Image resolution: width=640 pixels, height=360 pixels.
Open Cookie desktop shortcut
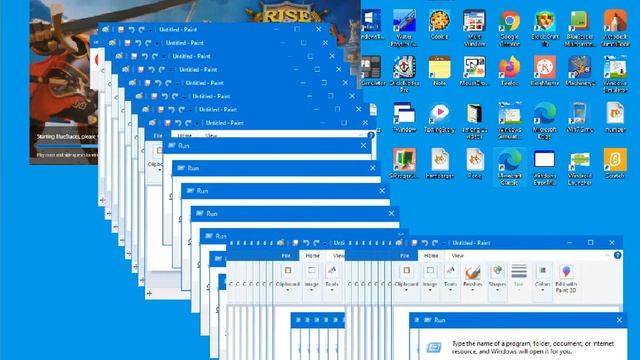click(x=439, y=24)
